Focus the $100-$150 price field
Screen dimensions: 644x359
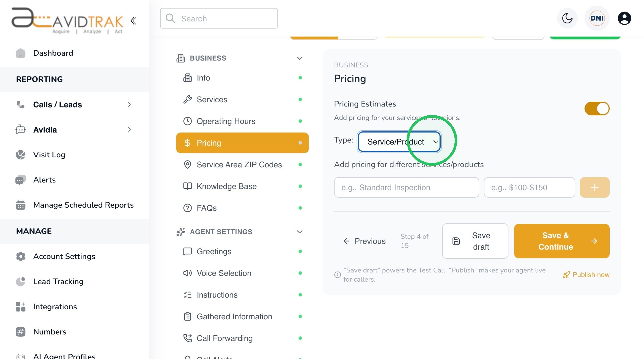[529, 187]
